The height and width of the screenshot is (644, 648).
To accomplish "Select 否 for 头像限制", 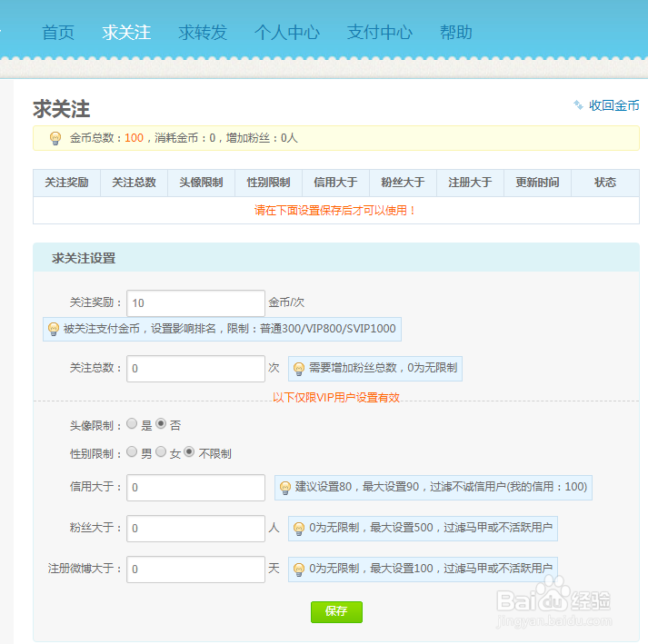I will click(161, 423).
